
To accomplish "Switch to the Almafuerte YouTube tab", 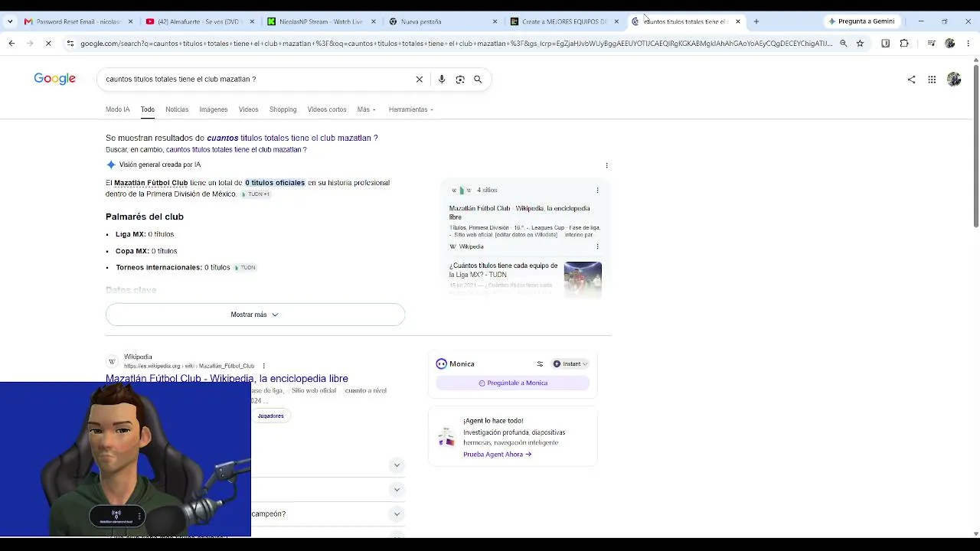I will click(x=200, y=21).
